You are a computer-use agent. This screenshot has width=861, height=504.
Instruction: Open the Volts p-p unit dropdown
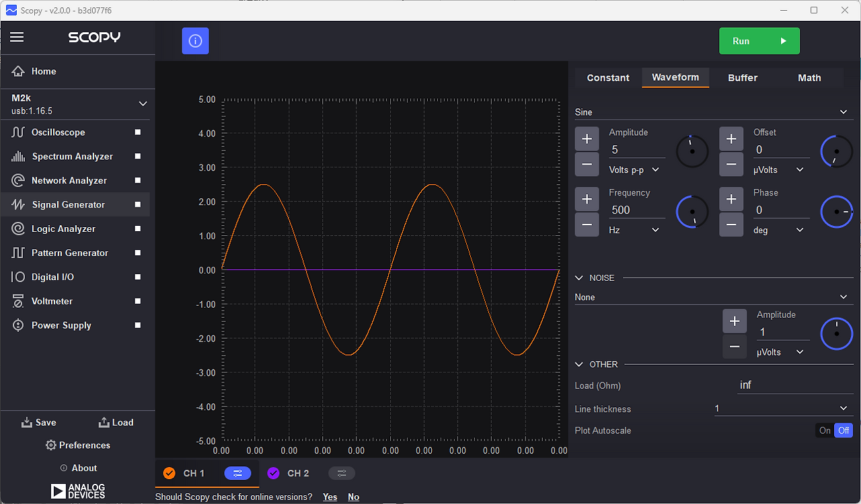click(634, 170)
